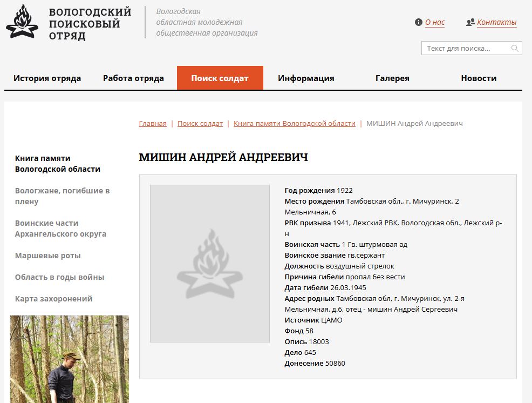The height and width of the screenshot is (403, 532).
Task: Focus the Текст для поиска search field
Action: tap(472, 48)
